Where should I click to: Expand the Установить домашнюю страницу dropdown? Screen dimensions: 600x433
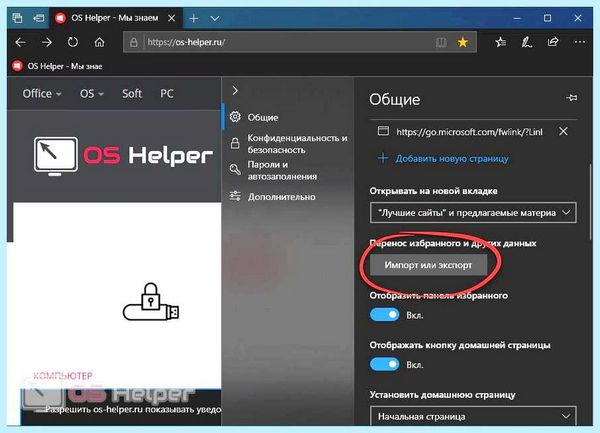(x=473, y=416)
